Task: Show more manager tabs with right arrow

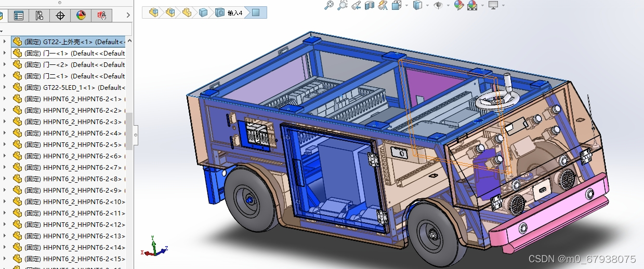Action: [x=128, y=16]
